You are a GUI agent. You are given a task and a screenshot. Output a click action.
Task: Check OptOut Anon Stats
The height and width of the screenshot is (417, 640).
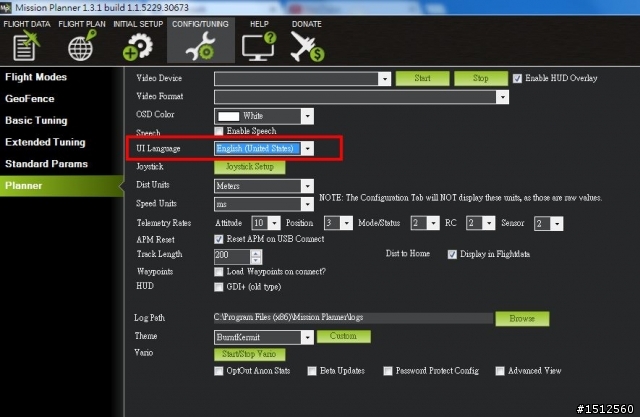click(x=219, y=371)
